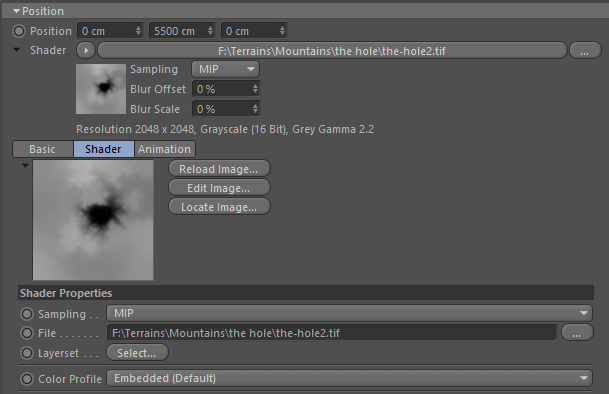Browse with the ellipsis button beside shader path

[585, 51]
